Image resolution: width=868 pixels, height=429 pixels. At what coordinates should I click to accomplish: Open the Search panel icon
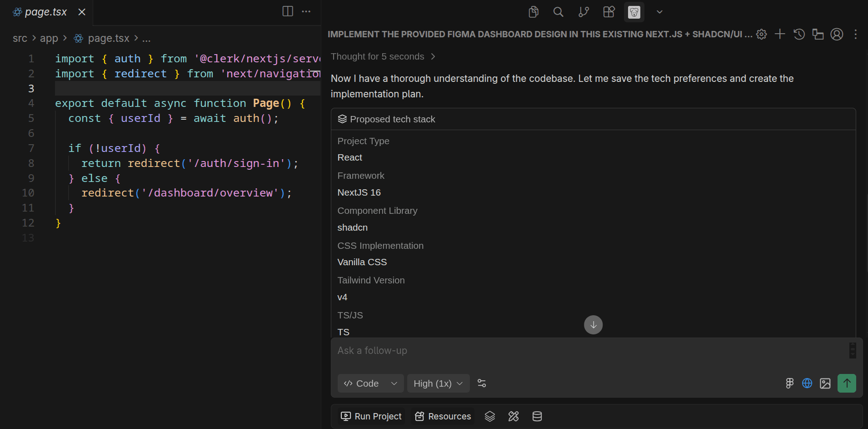tap(559, 12)
